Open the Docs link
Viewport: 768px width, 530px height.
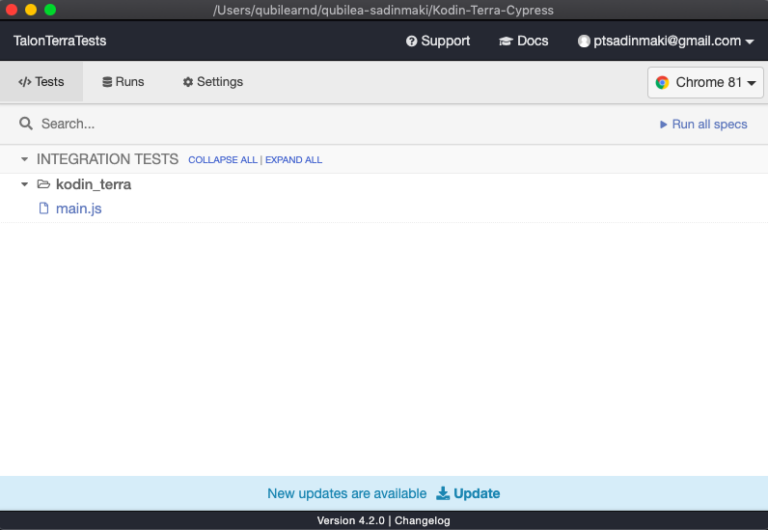click(x=523, y=41)
